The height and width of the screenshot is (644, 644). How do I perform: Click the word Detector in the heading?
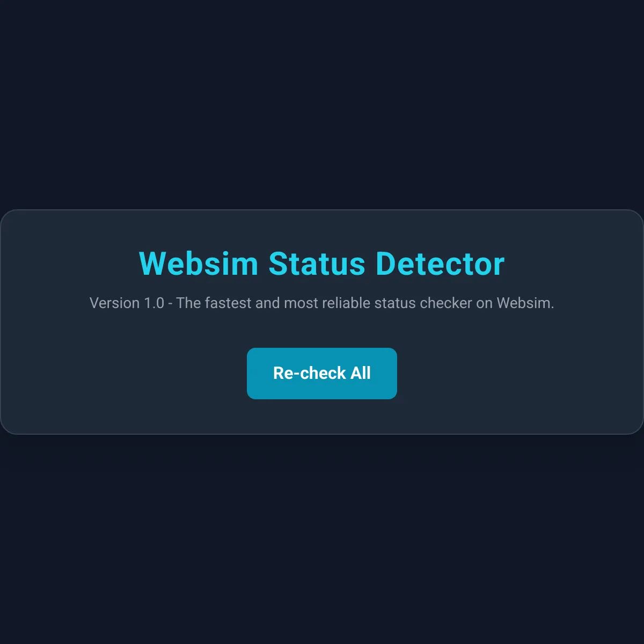click(x=440, y=264)
